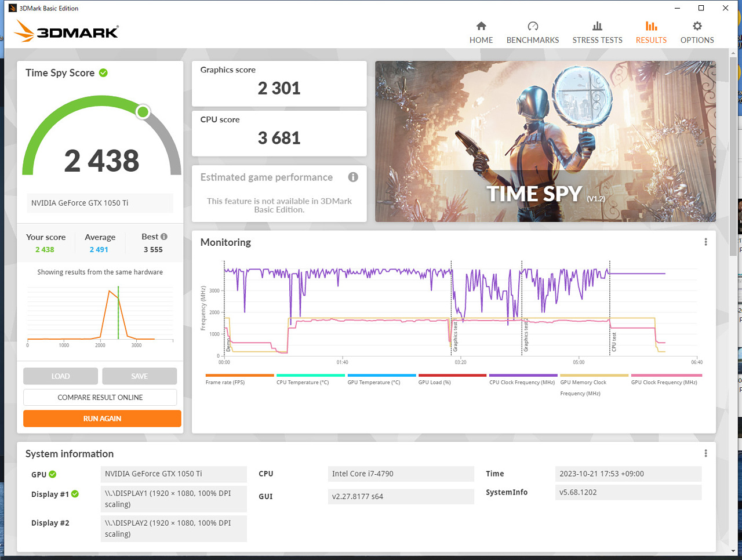This screenshot has height=560, width=742.
Task: Toggle the GPU Clock Frequency legend series
Action: pyautogui.click(x=665, y=379)
